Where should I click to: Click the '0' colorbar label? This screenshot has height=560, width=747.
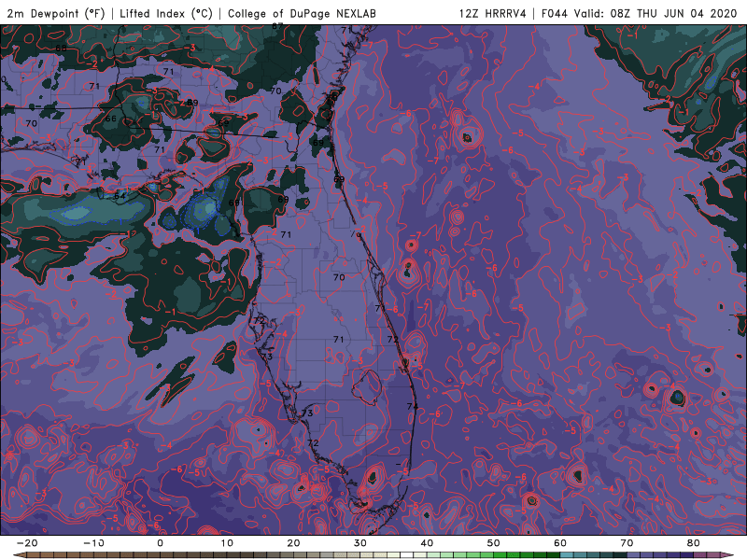tap(160, 543)
